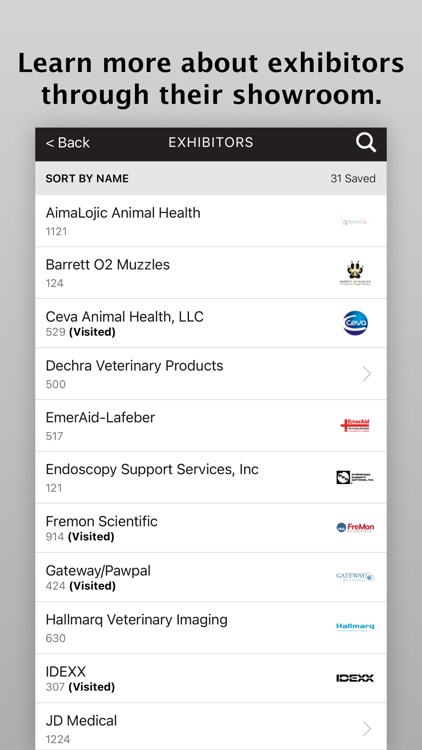
Task: Select Gateway/Pawpal exhibitor row
Action: tap(211, 577)
